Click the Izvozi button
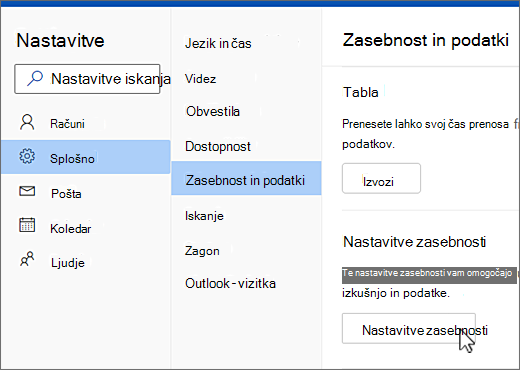 click(381, 178)
